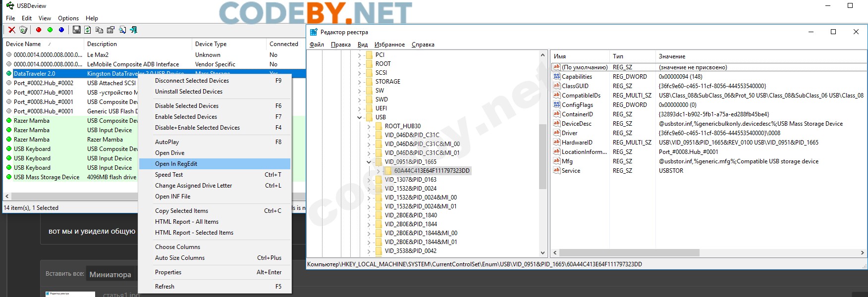The width and height of the screenshot is (868, 297).
Task: Click the Тип column header in registry
Action: click(632, 56)
